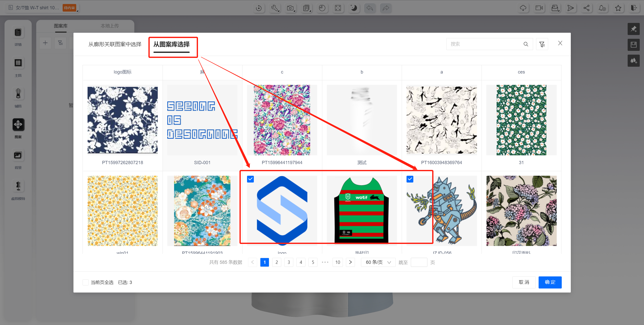Image resolution: width=644 pixels, height=325 pixels.
Task: Enable 当前页全选 select-all checkbox
Action: 86,282
